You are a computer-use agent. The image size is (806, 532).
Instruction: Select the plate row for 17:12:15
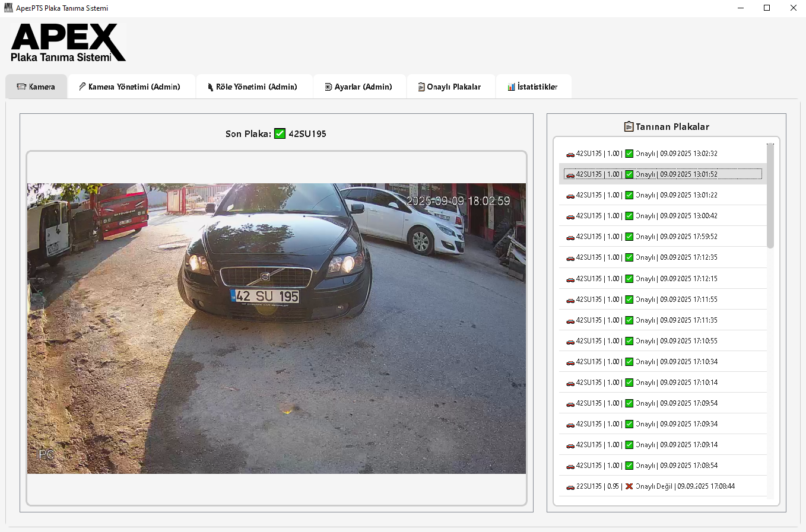[x=662, y=278]
